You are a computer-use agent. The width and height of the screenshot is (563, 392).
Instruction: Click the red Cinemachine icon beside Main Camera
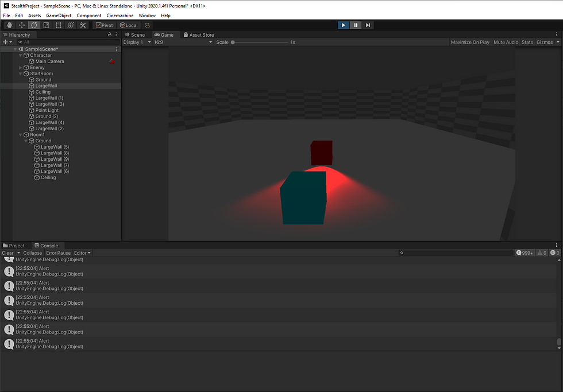112,61
